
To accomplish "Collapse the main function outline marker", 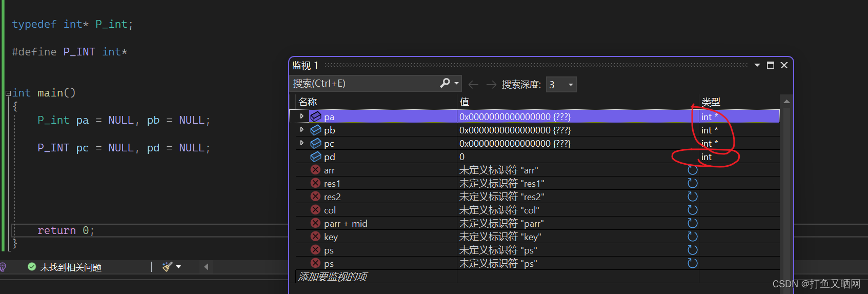I will [8, 93].
